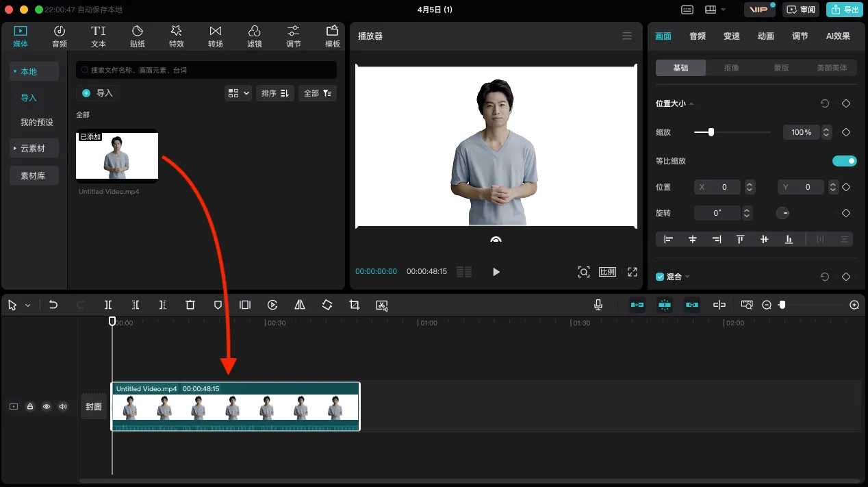Toggle linkage icon in timeline toolbar
The height and width of the screenshot is (487, 868).
(x=692, y=305)
